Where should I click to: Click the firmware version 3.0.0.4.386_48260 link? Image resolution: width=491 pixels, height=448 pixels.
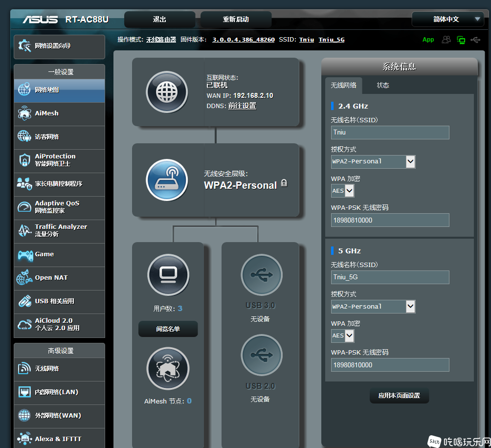pyautogui.click(x=244, y=40)
